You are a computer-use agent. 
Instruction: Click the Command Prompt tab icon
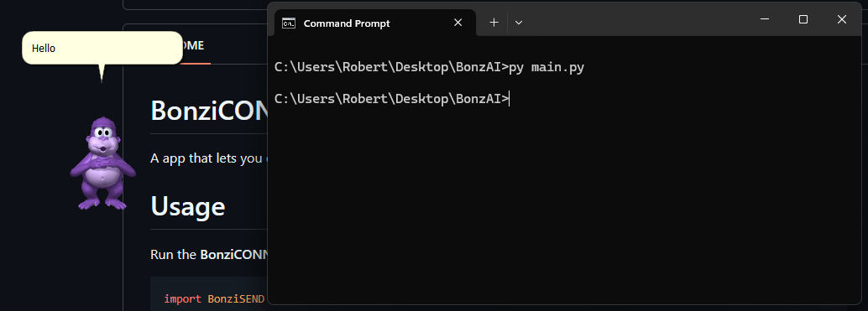click(x=289, y=23)
